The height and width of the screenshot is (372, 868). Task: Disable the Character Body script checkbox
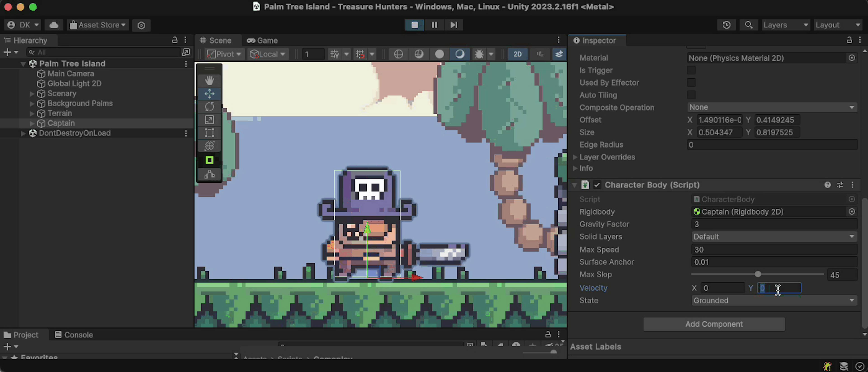pyautogui.click(x=597, y=185)
